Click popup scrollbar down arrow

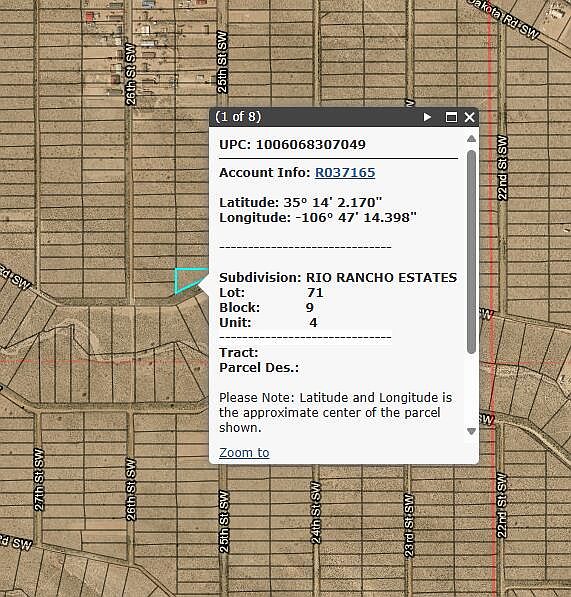point(471,431)
